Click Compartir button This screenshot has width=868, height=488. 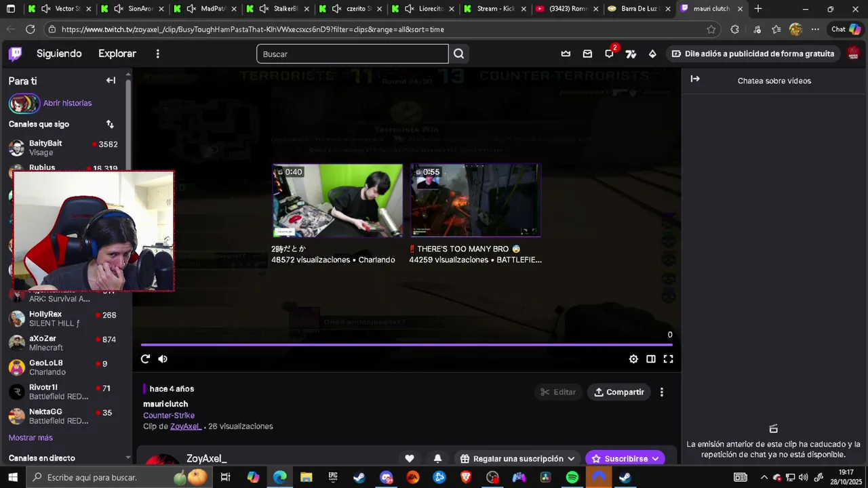coord(619,392)
